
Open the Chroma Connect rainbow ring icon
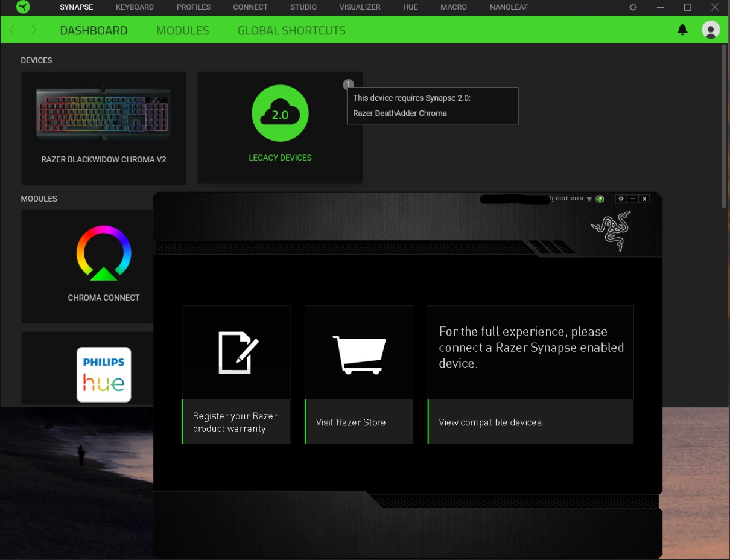(x=104, y=253)
